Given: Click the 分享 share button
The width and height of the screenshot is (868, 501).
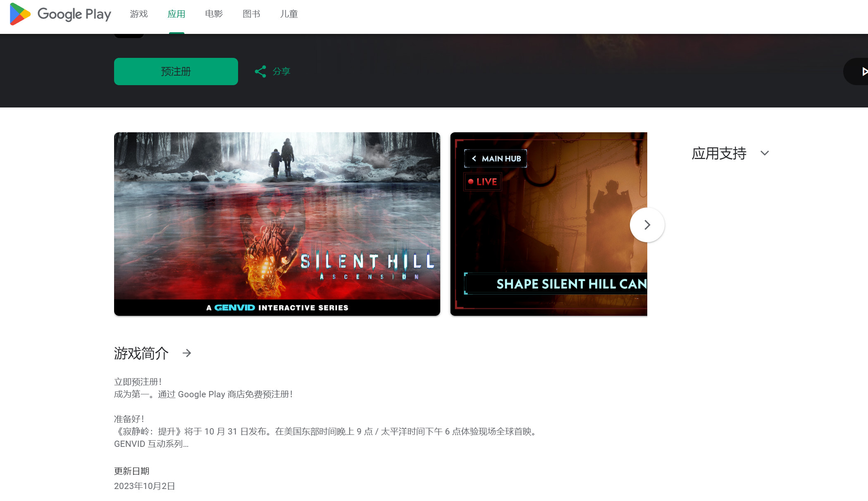Looking at the screenshot, I should (272, 71).
